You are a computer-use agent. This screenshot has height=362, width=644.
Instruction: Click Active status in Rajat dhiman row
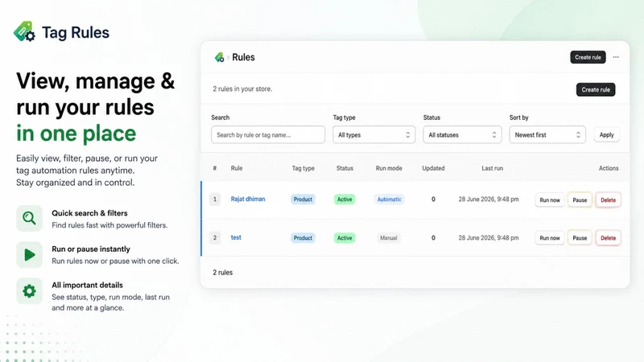tap(345, 200)
